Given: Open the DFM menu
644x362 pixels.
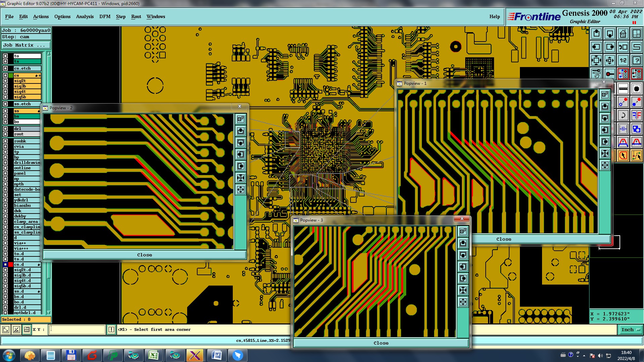Looking at the screenshot, I should pyautogui.click(x=105, y=16).
